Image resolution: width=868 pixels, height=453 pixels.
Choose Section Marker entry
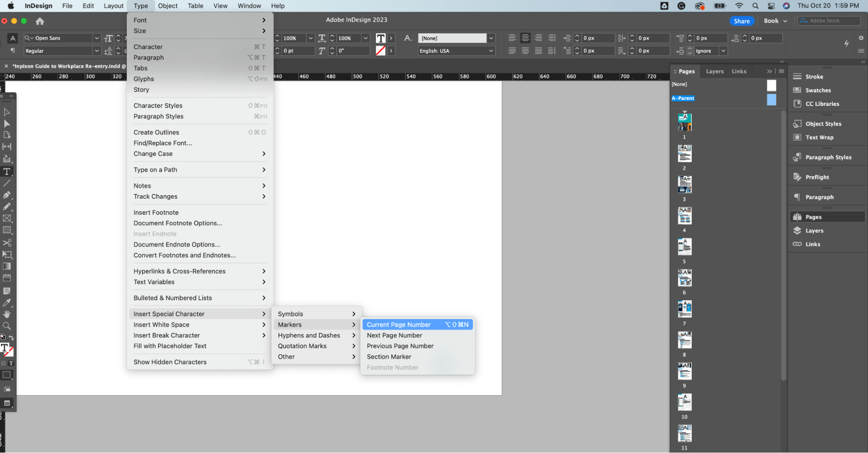(x=417, y=357)
